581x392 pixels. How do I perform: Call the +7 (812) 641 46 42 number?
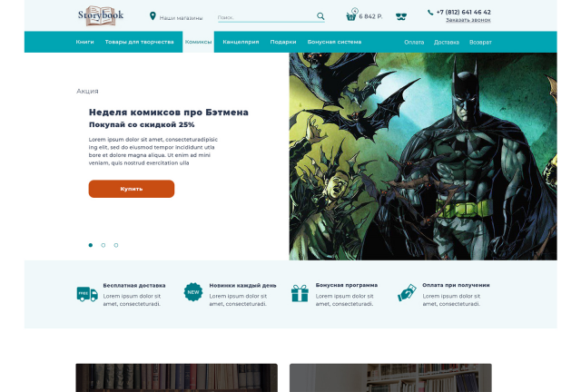pos(464,12)
